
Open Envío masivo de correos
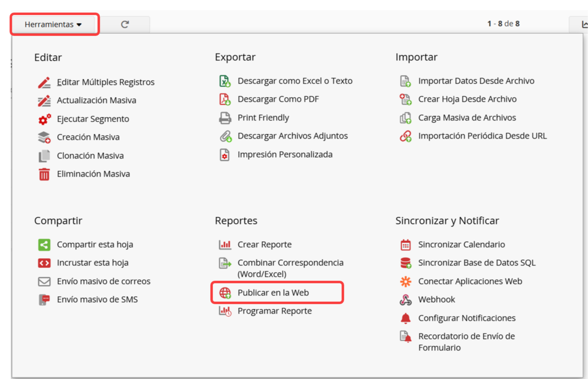[103, 281]
